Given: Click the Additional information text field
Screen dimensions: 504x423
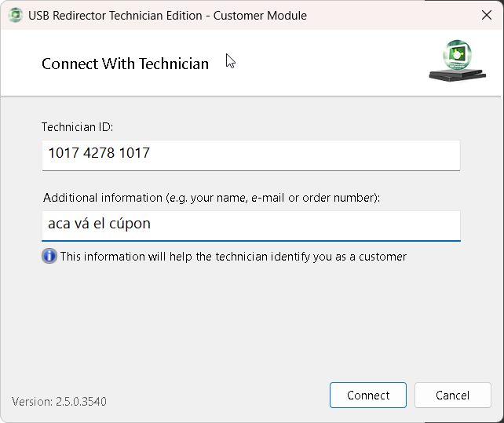Looking at the screenshot, I should point(250,226).
